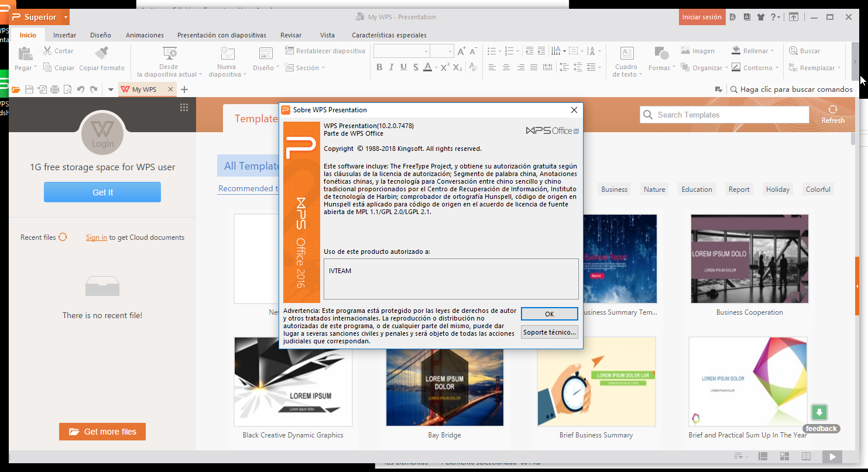Click the slideshow play button in status bar
The width and height of the screenshot is (868, 472).
(x=832, y=457)
